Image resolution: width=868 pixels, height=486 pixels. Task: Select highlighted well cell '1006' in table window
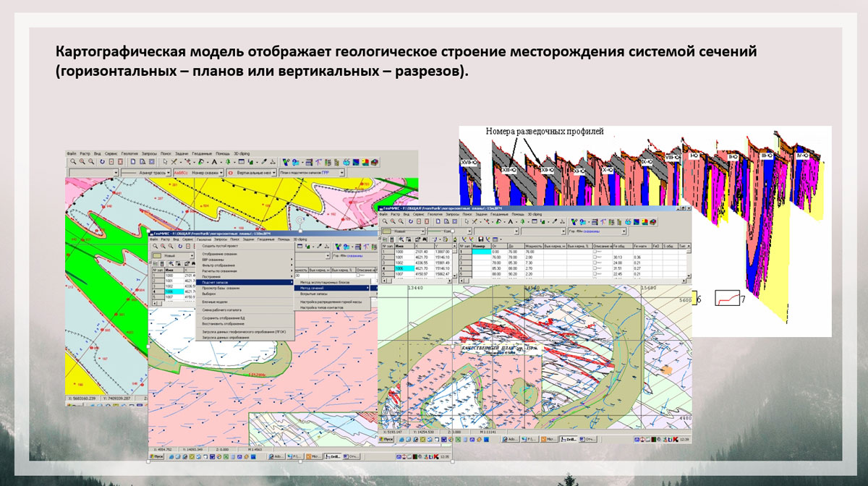(404, 268)
